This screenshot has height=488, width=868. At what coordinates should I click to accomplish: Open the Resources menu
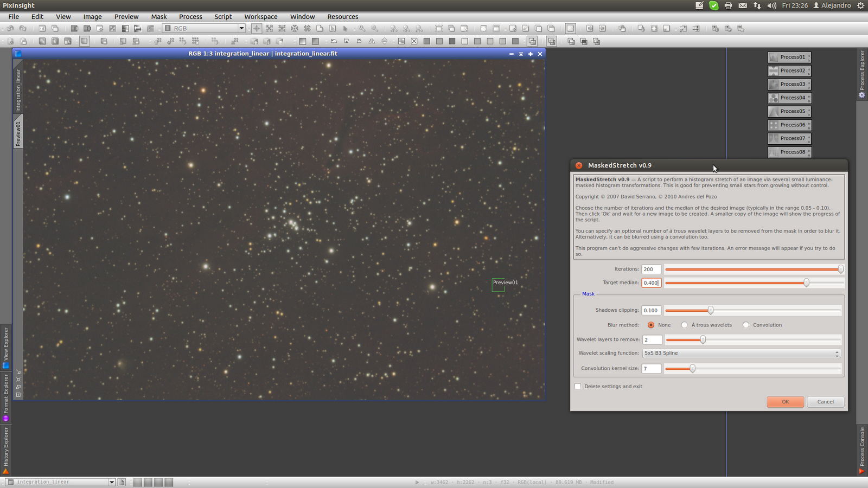(x=343, y=17)
